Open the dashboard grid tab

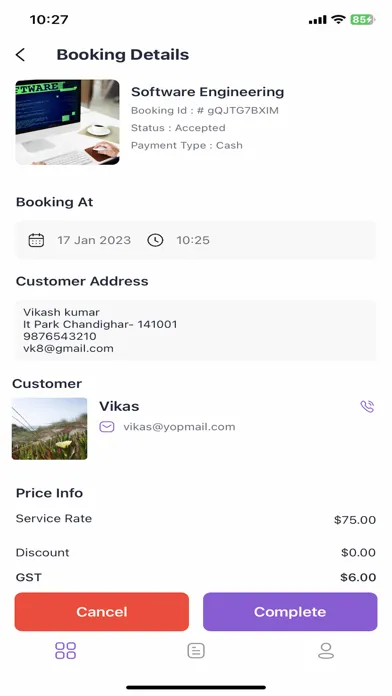[65, 650]
